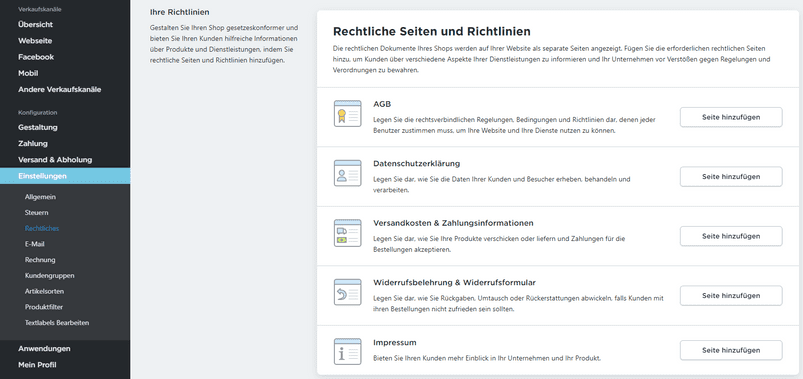The height and width of the screenshot is (379, 803).
Task: Open the Webseite sales channel
Action: tap(35, 41)
